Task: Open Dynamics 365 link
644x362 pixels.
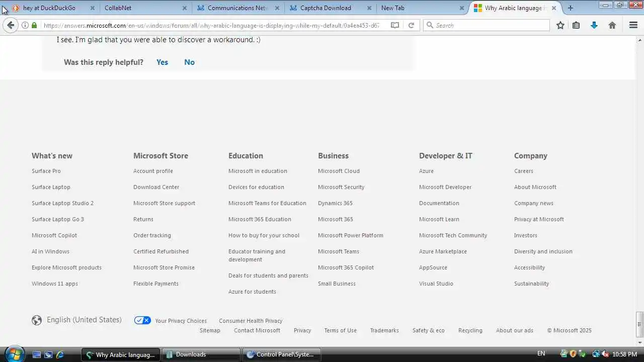Action: click(x=335, y=203)
